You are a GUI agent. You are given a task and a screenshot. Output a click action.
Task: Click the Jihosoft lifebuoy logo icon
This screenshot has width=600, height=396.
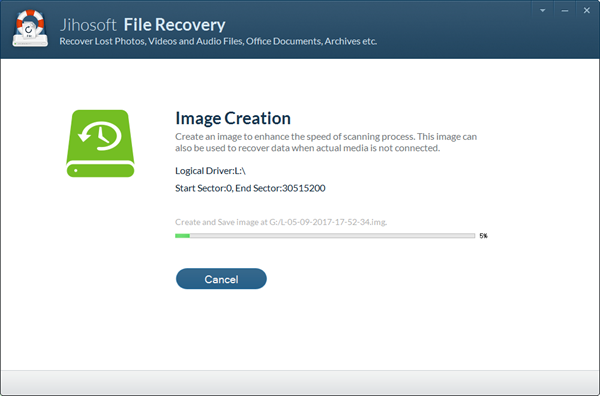pyautogui.click(x=30, y=29)
